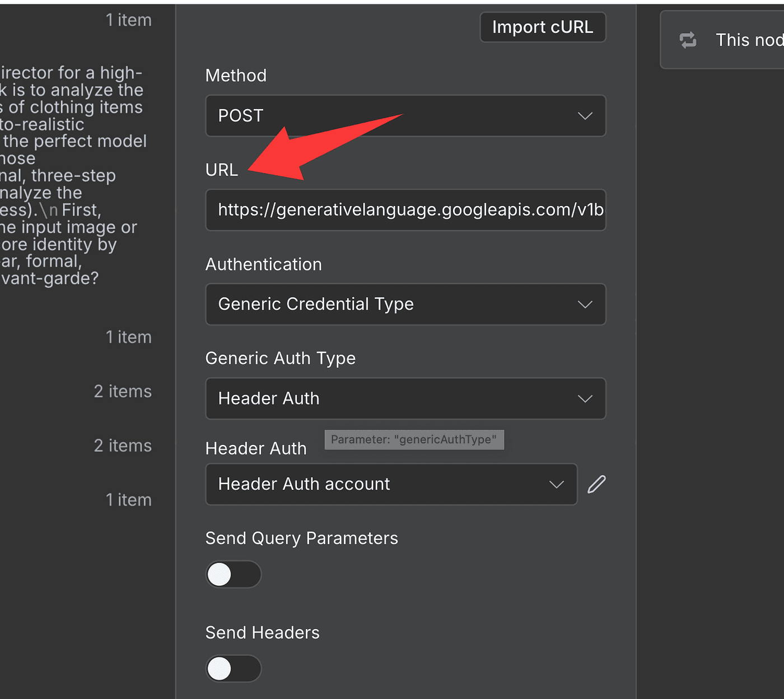Image resolution: width=784 pixels, height=699 pixels.
Task: Click the "This nod" notice text on right
Action: pyautogui.click(x=749, y=40)
